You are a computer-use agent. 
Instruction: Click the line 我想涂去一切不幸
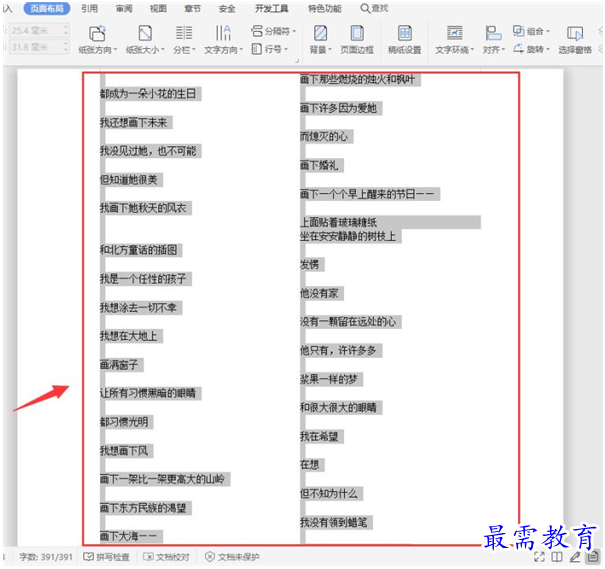tap(139, 308)
